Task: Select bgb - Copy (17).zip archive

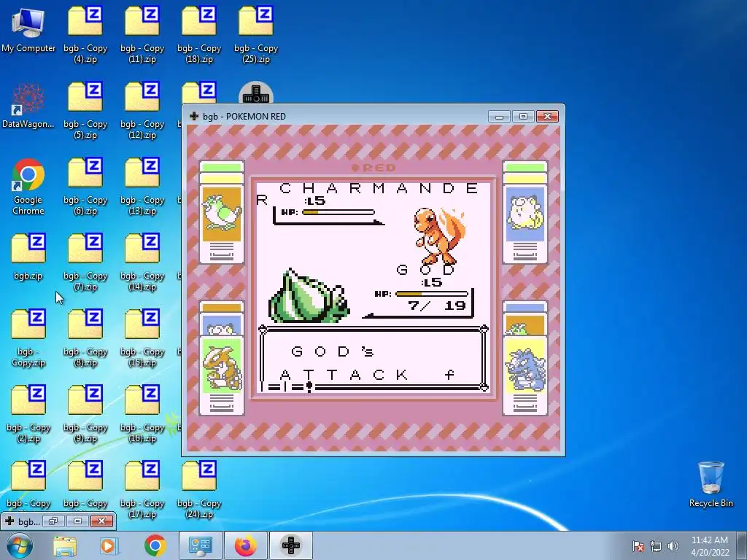Action: point(142,491)
